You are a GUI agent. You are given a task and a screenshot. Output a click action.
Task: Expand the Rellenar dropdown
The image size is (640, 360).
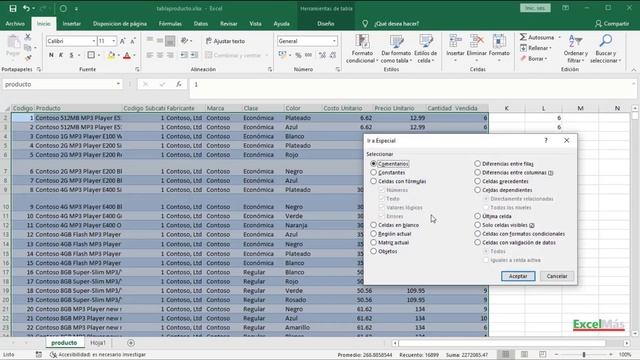[551, 48]
